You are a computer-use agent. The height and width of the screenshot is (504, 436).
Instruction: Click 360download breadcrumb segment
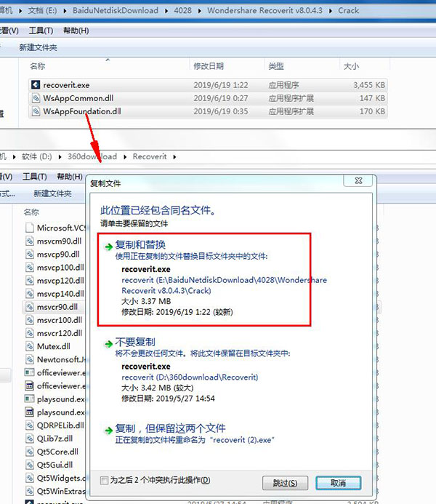92,157
